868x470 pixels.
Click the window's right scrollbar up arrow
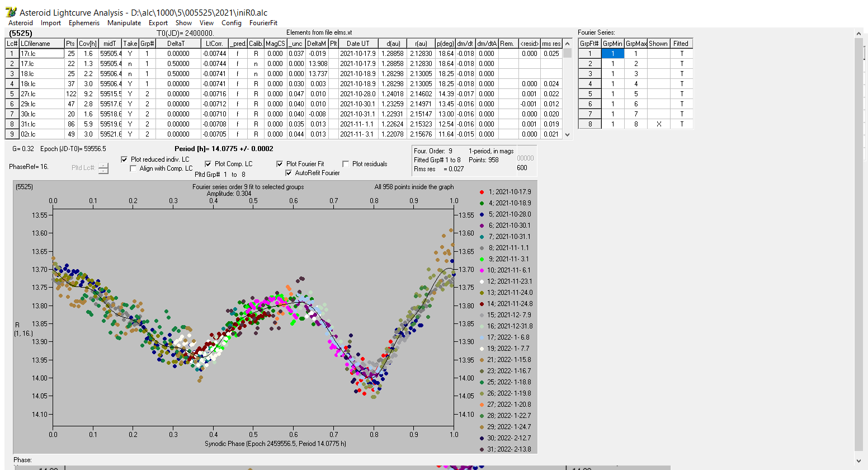tap(859, 34)
